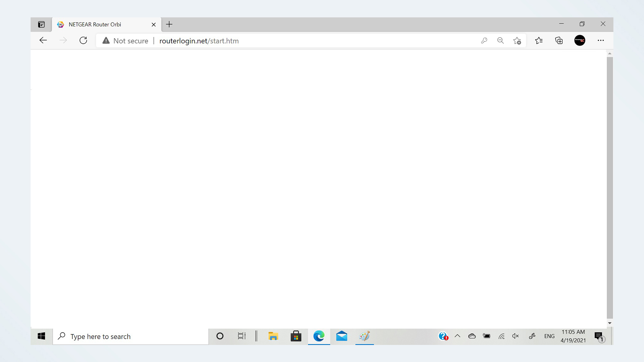Click the OneDrive cloud icon
This screenshot has height=362, width=644.
click(x=472, y=336)
